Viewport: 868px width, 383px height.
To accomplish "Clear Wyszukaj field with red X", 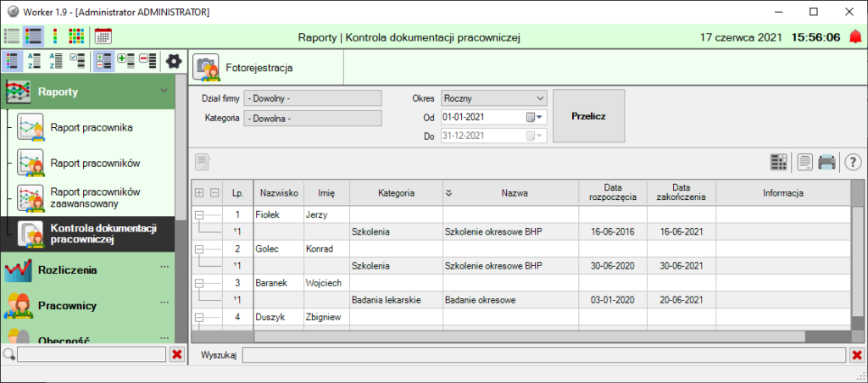I will pyautogui.click(x=857, y=355).
